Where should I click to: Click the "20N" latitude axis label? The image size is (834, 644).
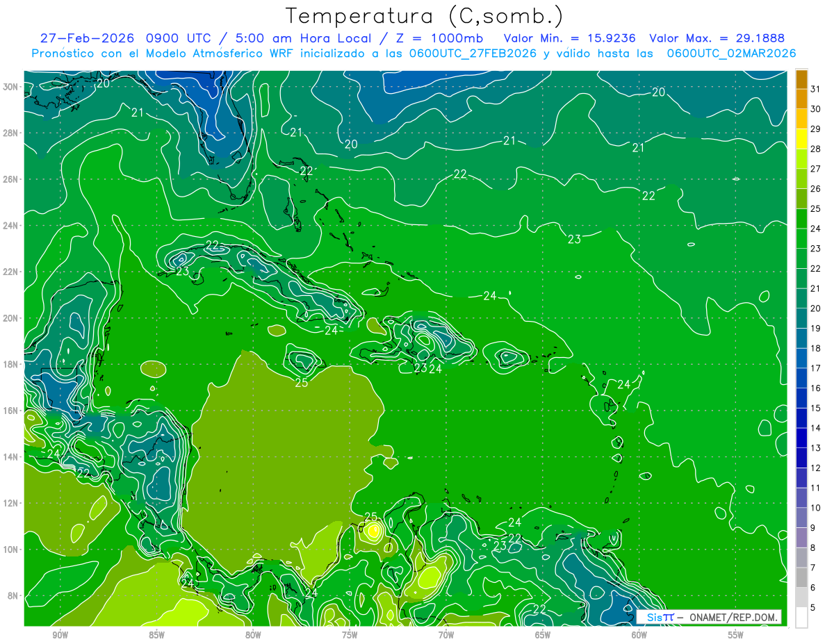point(11,318)
